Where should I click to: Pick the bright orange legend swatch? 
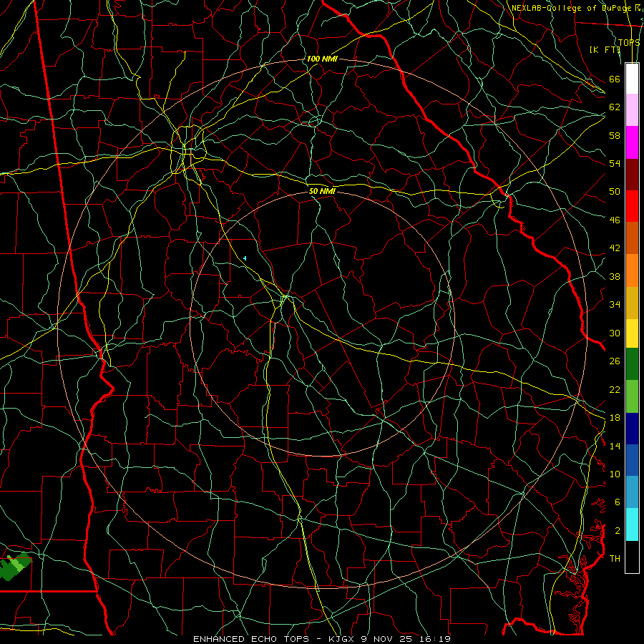pyautogui.click(x=632, y=270)
